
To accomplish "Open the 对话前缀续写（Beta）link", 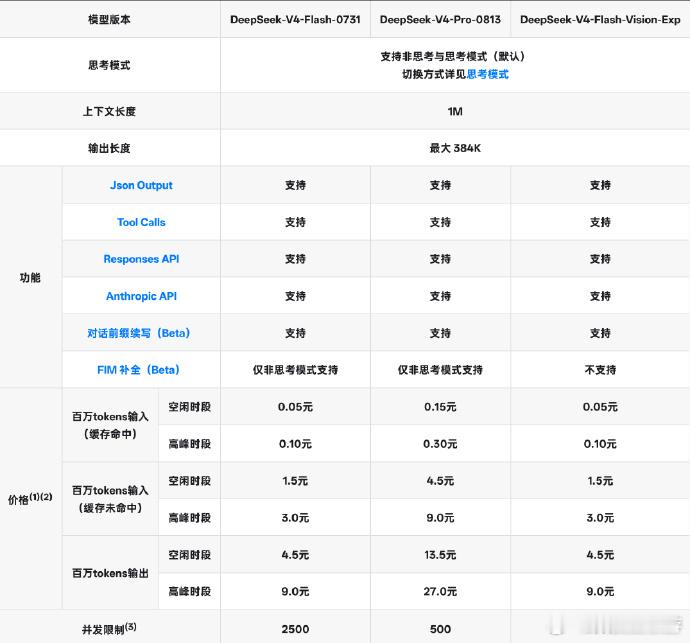I will (x=139, y=333).
